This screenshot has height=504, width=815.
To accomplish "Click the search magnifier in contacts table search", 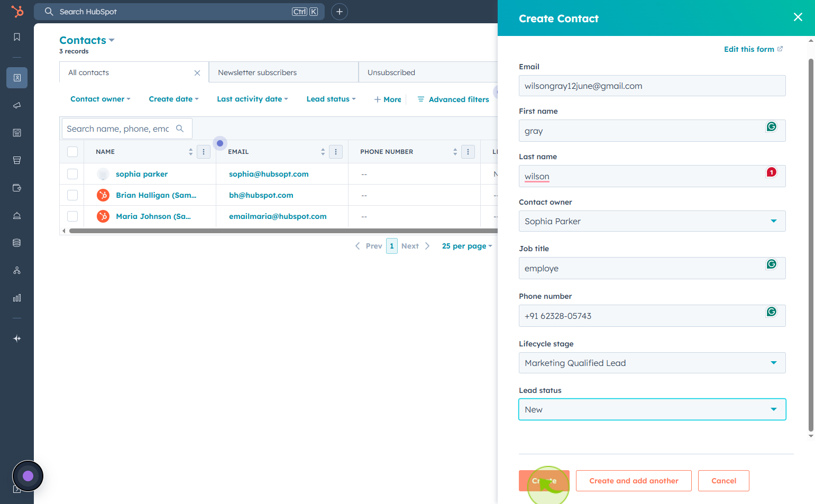I will point(180,129).
